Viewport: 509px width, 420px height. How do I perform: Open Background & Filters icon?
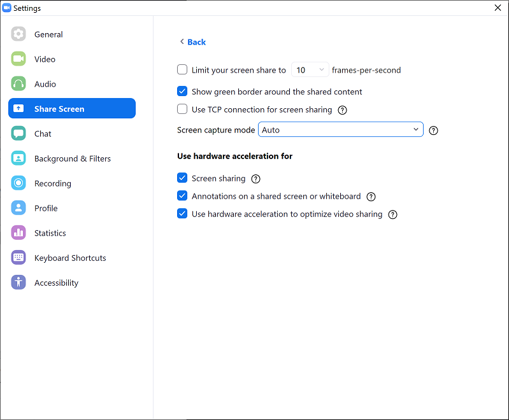[x=18, y=158]
